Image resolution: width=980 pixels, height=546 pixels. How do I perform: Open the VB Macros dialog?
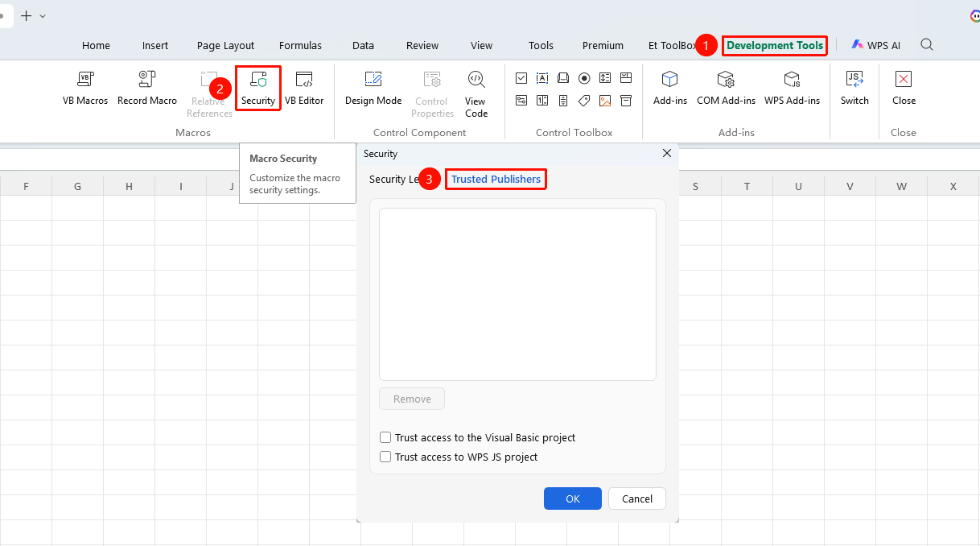tap(85, 89)
